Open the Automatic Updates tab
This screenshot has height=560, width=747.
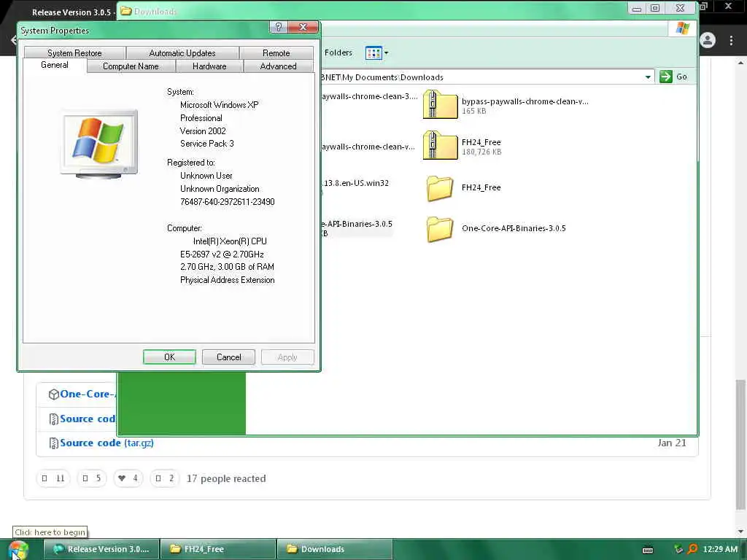(x=182, y=52)
